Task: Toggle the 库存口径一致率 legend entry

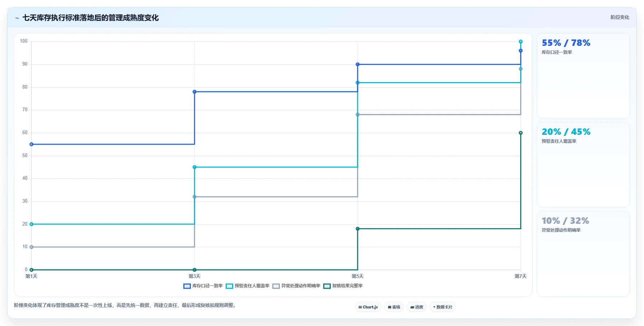Action: pos(203,286)
